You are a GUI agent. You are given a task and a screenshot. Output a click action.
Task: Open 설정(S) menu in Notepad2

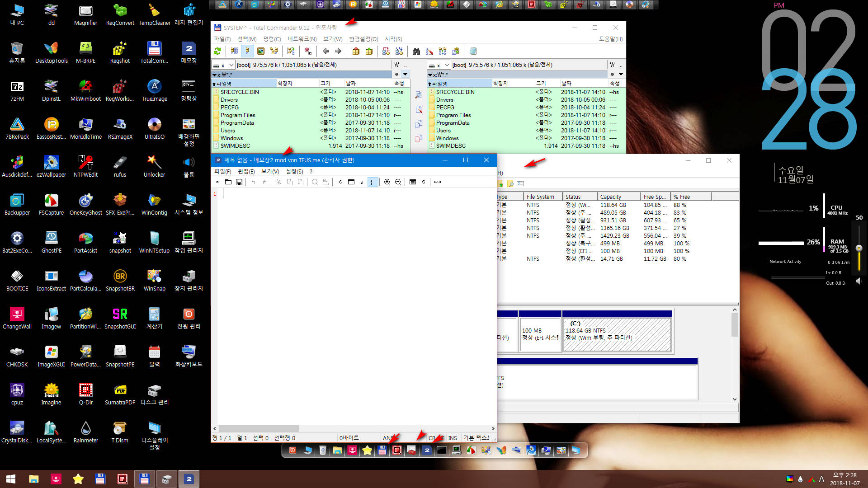294,172
